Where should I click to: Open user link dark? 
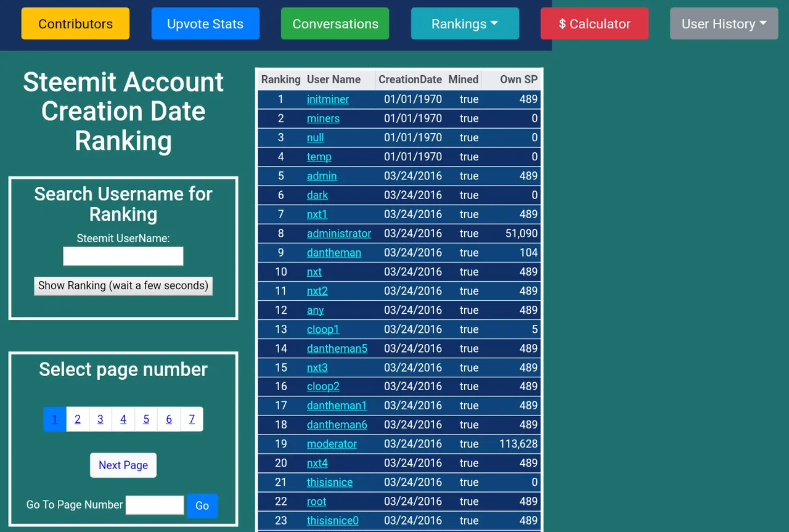(x=317, y=195)
